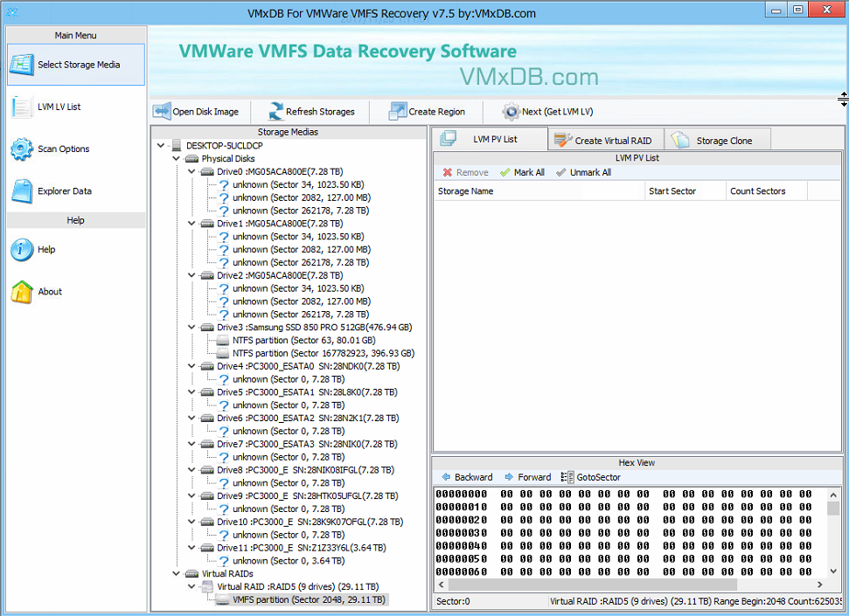Select Drive10 PC3000_E SN:28K9K07OFGL
Screen dimensions: 849x616
click(x=310, y=523)
